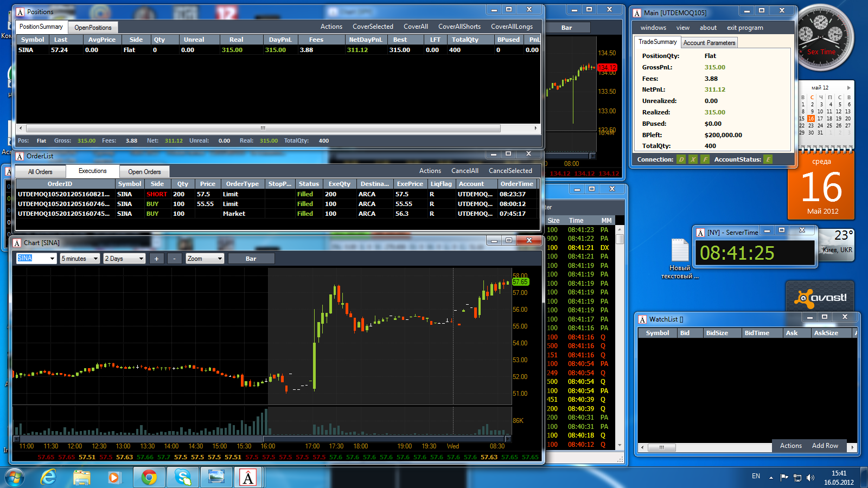868x488 pixels.
Task: Switch to the Account Parameters tab
Action: pyautogui.click(x=709, y=43)
